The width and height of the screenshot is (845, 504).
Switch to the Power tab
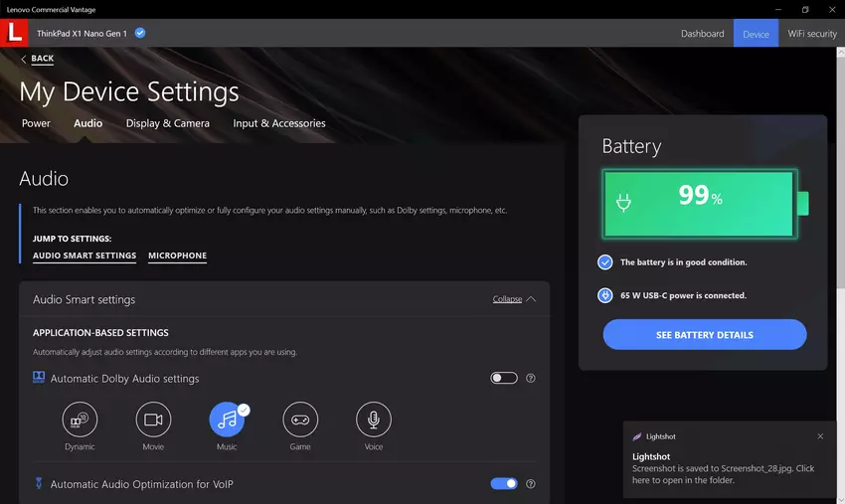pyautogui.click(x=36, y=123)
